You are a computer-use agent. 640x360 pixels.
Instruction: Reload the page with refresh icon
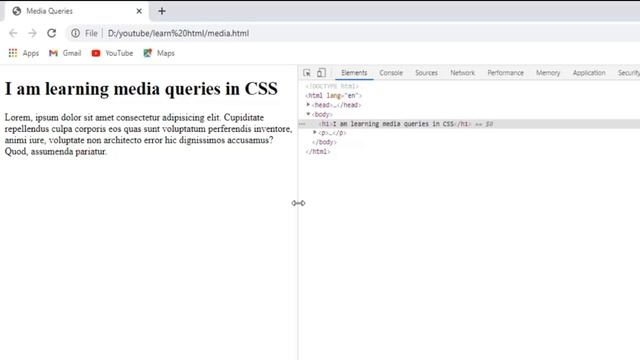[x=51, y=33]
